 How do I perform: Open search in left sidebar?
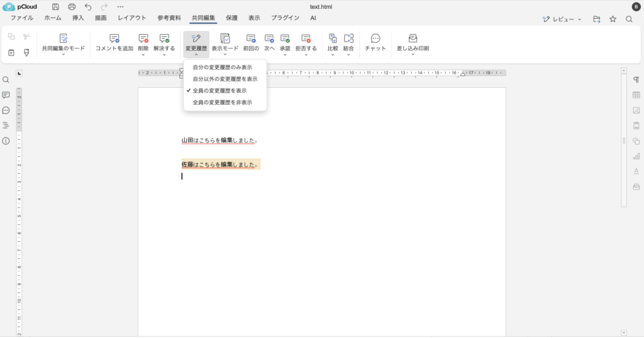[x=6, y=80]
